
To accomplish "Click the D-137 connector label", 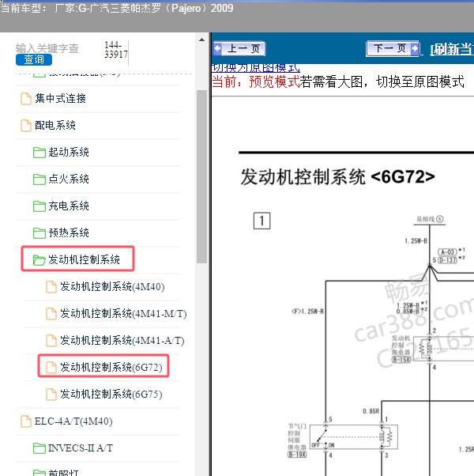I will [447, 260].
